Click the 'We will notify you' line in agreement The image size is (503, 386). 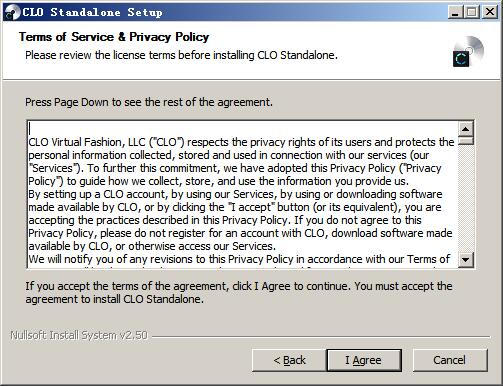(x=239, y=259)
